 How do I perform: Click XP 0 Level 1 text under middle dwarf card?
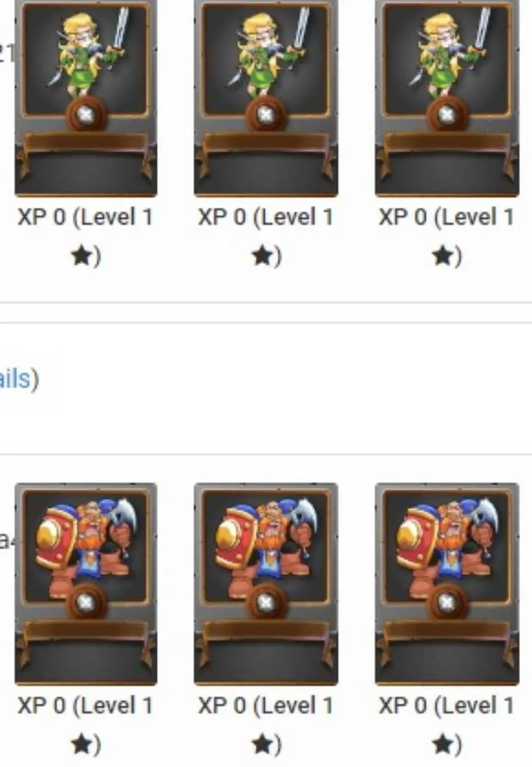(265, 706)
